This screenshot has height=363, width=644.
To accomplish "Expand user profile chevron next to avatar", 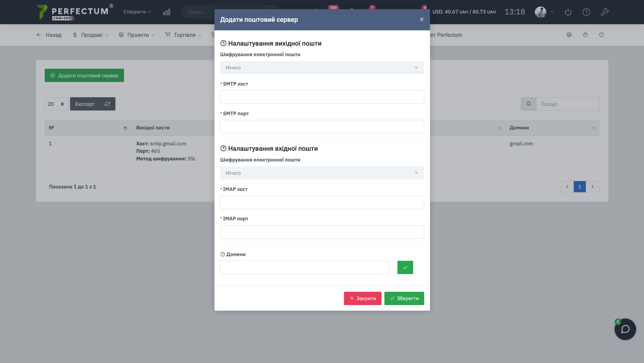I will coord(552,12).
